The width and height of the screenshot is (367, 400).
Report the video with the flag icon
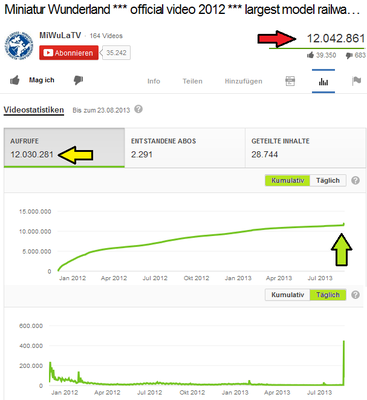pos(356,81)
